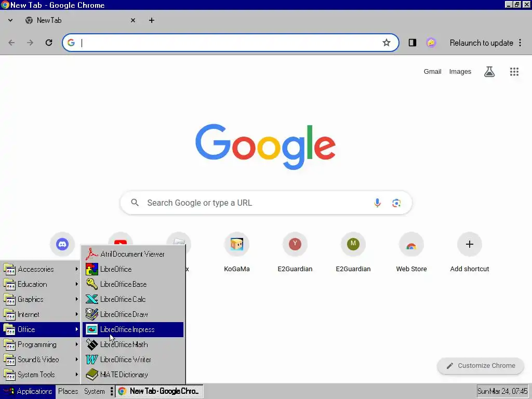Viewport: 532px width, 399px height.
Task: Open the Search Labs flask icon
Action: pos(489,72)
